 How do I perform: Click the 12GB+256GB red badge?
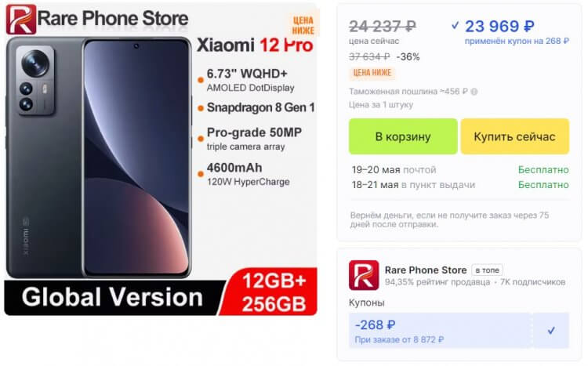274,292
